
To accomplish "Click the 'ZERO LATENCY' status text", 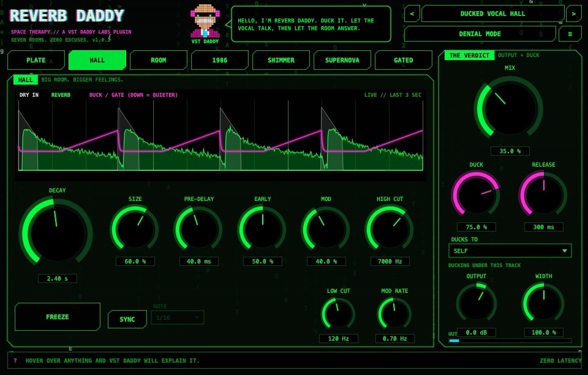I will [x=560, y=361].
